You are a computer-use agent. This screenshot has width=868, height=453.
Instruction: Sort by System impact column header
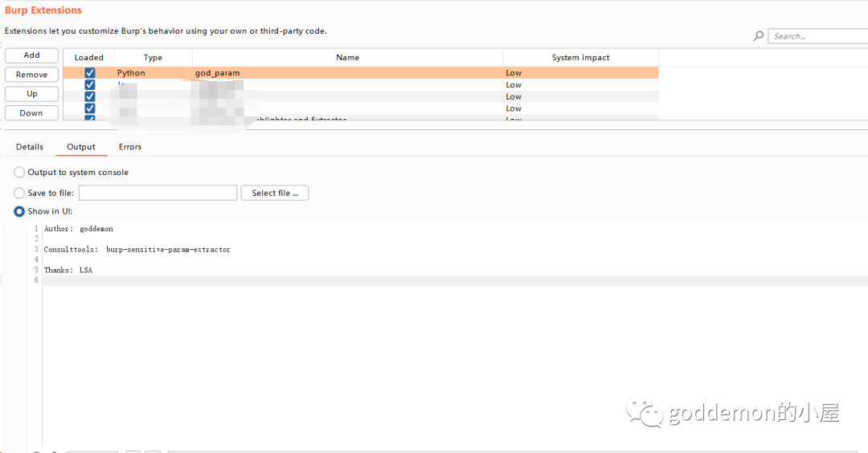[581, 58]
